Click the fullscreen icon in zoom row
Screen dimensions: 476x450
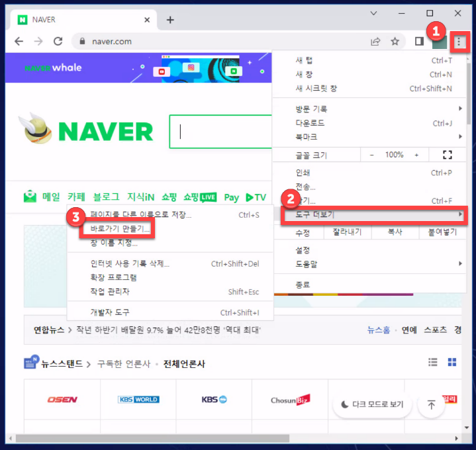[448, 155]
